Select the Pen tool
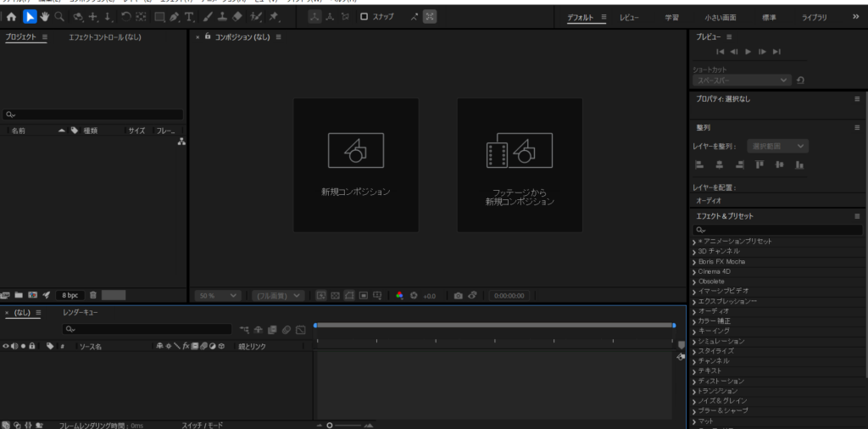 [174, 16]
